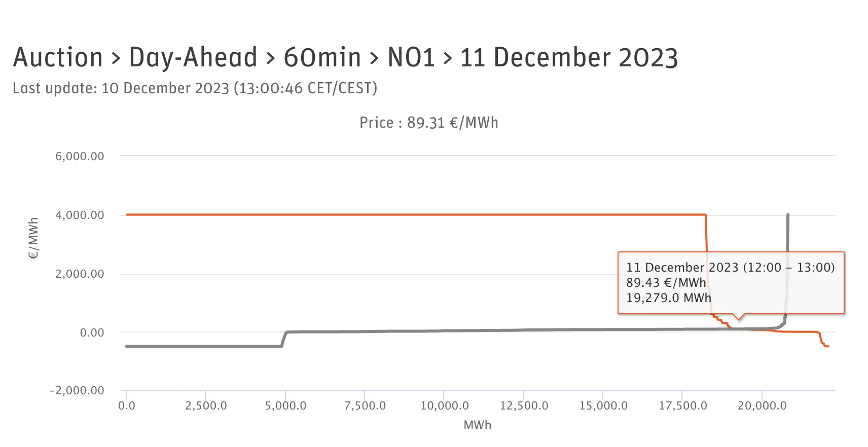Click the 15,000.0 x-axis tick label
This screenshot has width=868, height=447.
(x=603, y=405)
